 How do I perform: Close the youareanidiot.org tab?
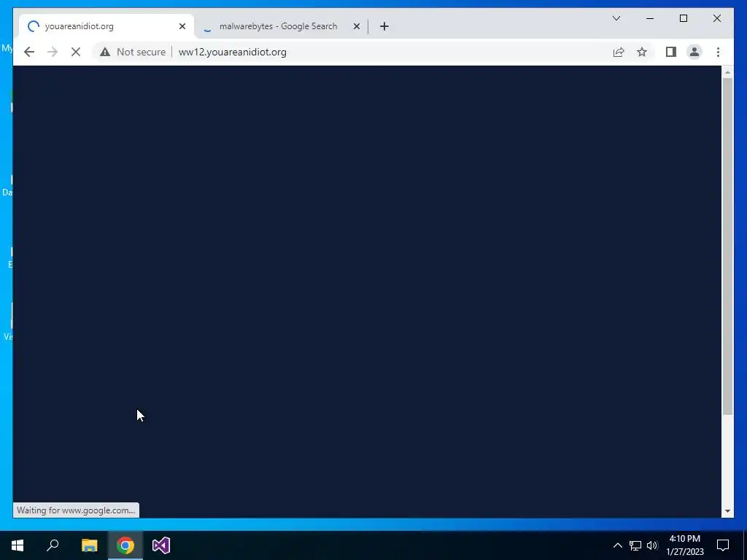point(182,26)
